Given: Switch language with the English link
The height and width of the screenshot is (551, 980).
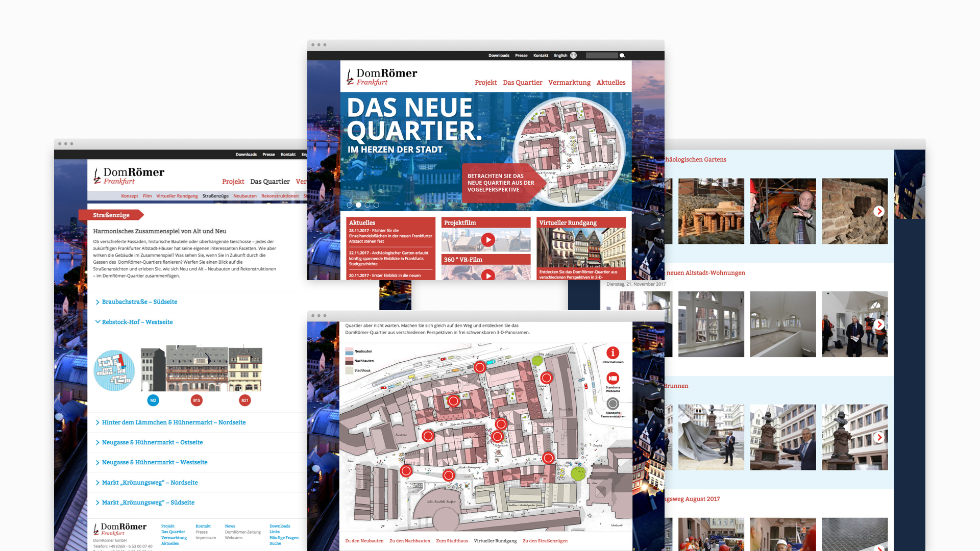Looking at the screenshot, I should (560, 56).
